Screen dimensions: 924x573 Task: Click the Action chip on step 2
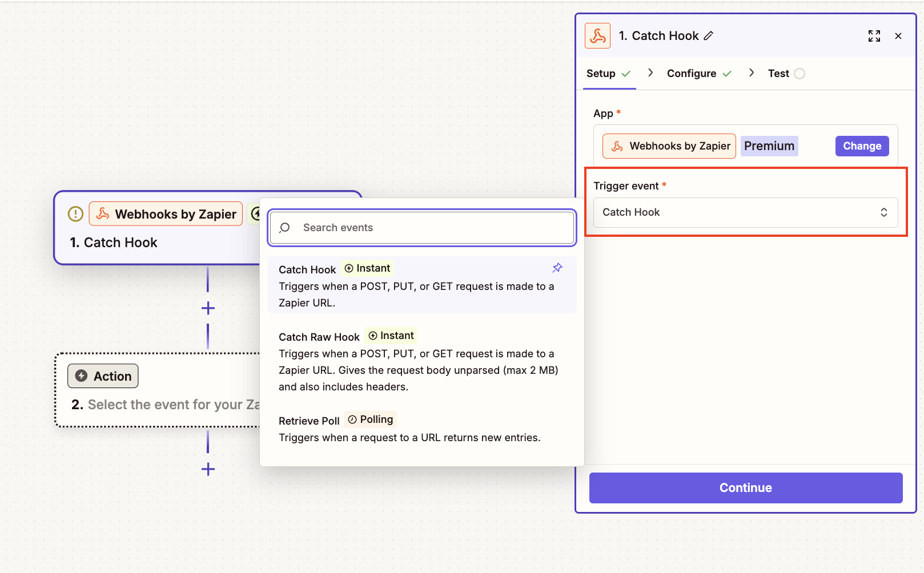103,376
